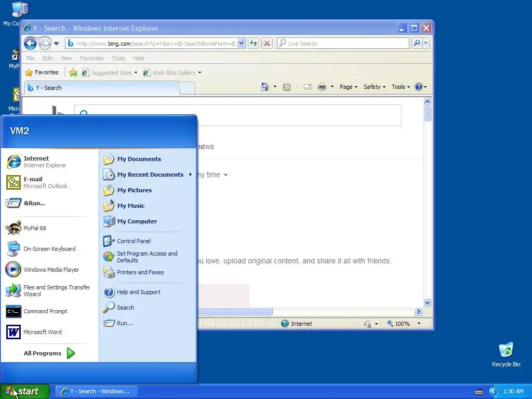Open the Tools menu in menu bar

pyautogui.click(x=118, y=58)
